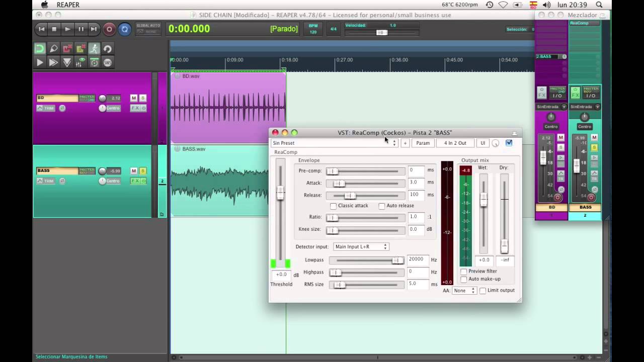Click the single triangle play toolbar icon

40,62
